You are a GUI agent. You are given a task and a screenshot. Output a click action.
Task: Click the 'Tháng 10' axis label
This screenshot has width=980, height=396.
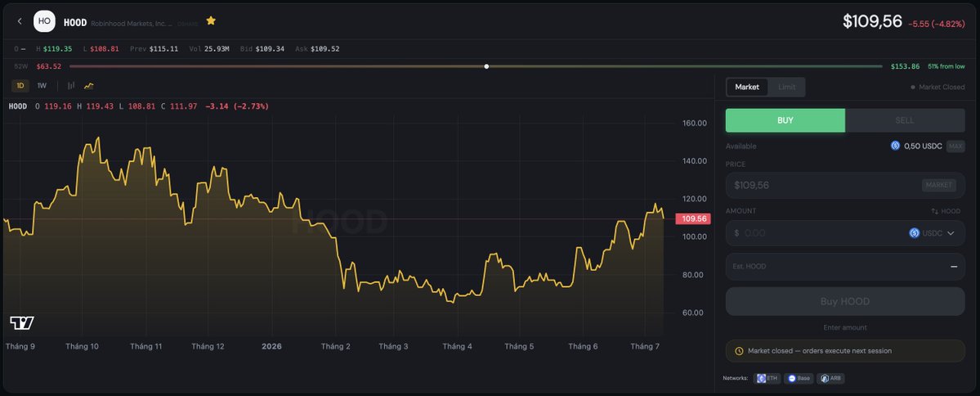(82, 347)
